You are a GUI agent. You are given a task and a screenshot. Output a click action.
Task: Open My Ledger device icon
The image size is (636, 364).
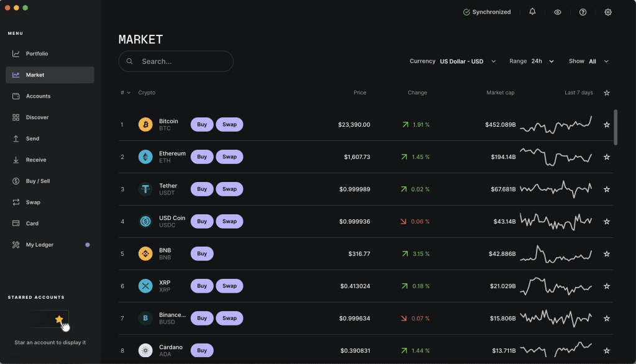click(x=17, y=244)
